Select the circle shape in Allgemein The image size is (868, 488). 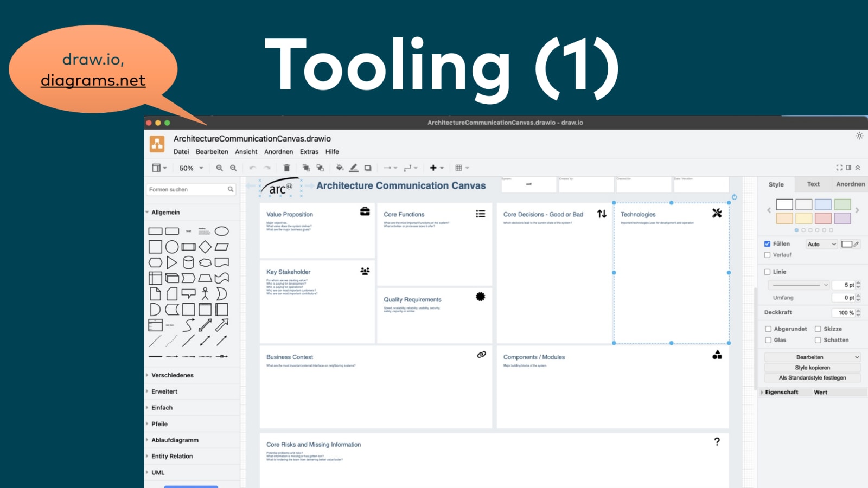click(172, 247)
